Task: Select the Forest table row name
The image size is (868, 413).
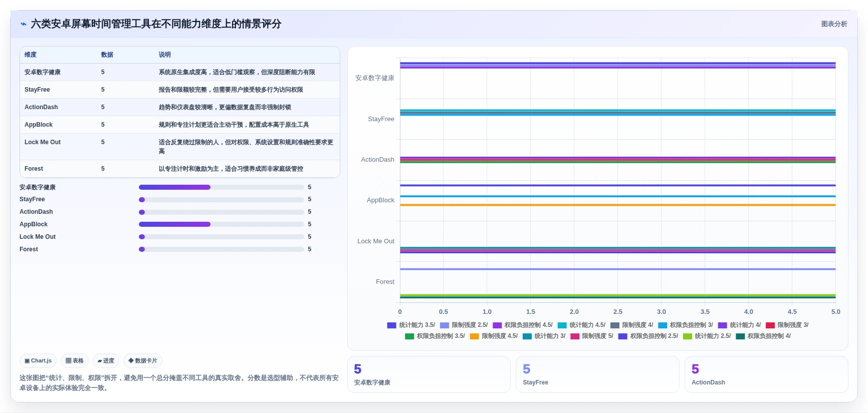Action: coord(34,169)
